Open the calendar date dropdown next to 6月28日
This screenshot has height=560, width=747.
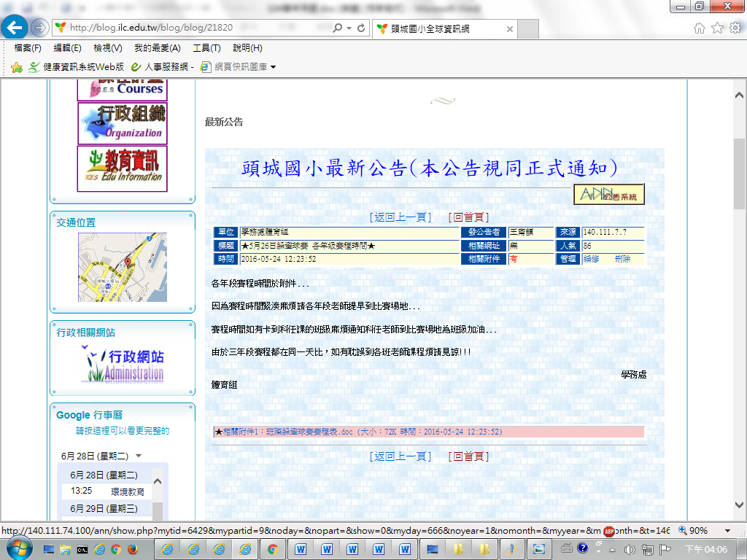pyautogui.click(x=139, y=456)
